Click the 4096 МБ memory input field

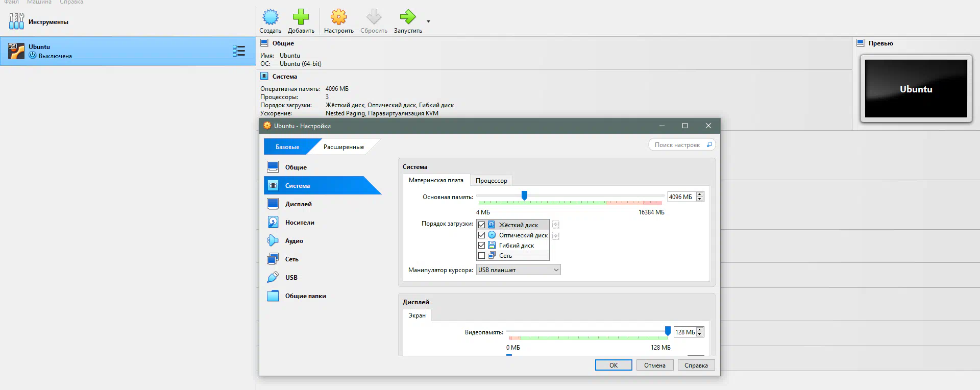681,197
